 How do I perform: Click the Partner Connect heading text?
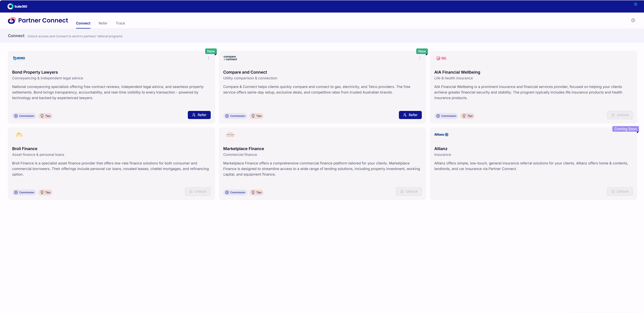pos(43,20)
